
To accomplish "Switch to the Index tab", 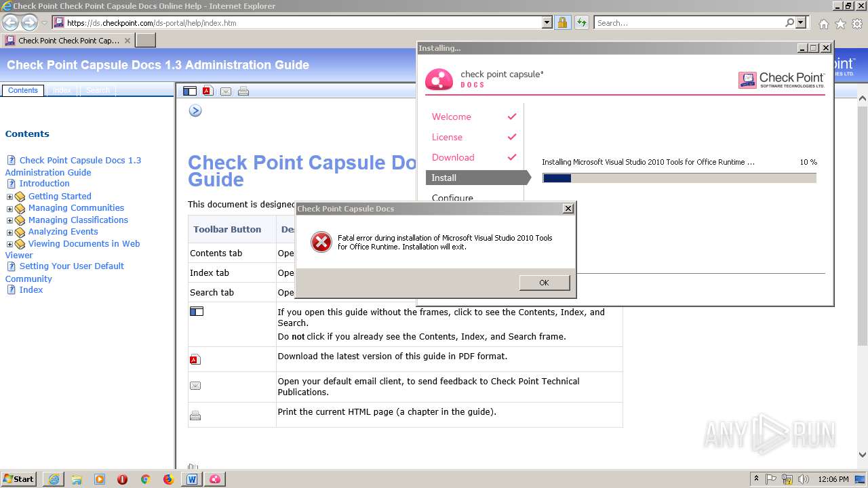I will (62, 90).
